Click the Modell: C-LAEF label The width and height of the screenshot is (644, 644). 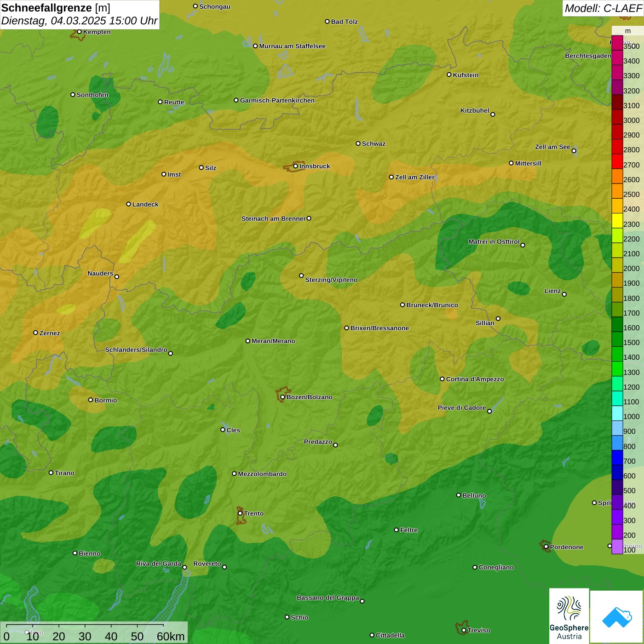(x=603, y=8)
